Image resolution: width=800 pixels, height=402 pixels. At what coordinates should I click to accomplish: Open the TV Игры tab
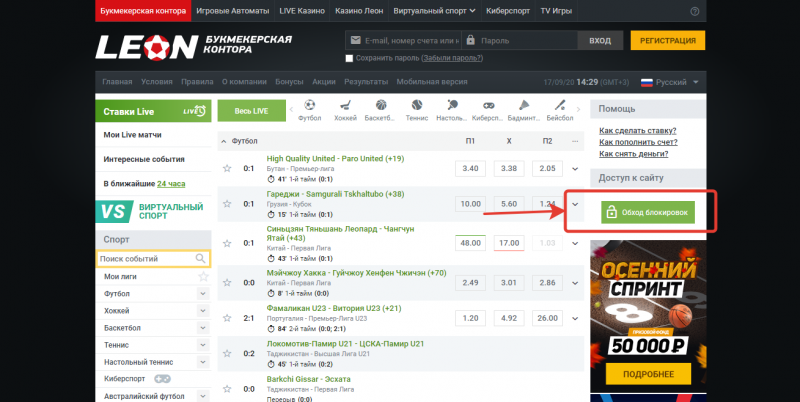point(556,11)
